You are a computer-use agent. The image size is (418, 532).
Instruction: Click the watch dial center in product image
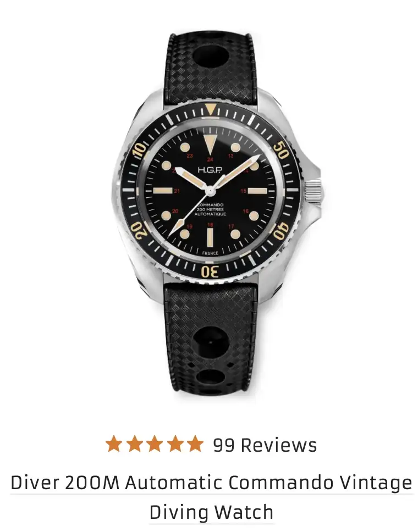210,191
